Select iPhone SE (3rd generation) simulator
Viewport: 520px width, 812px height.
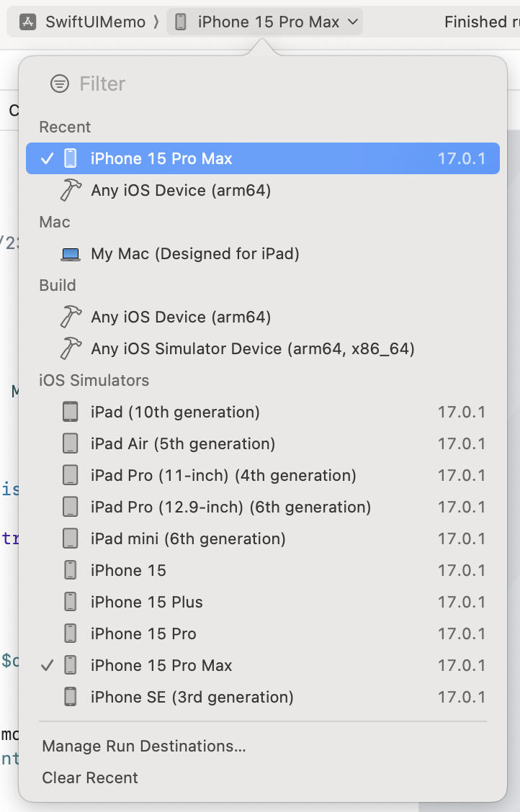click(263, 697)
